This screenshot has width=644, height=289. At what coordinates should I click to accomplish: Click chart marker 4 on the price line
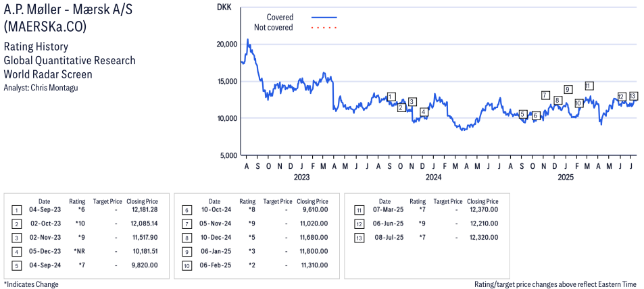424,112
